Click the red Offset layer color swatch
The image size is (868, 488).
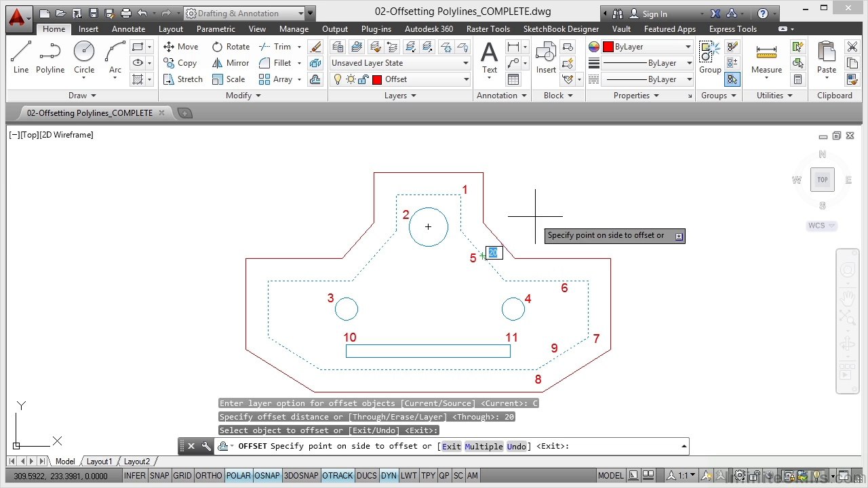[377, 79]
